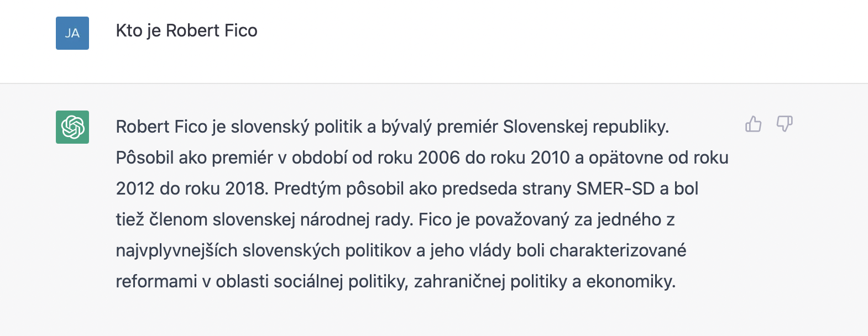The height and width of the screenshot is (336, 868).
Task: Click the thumbs down icon
Action: [x=785, y=124]
